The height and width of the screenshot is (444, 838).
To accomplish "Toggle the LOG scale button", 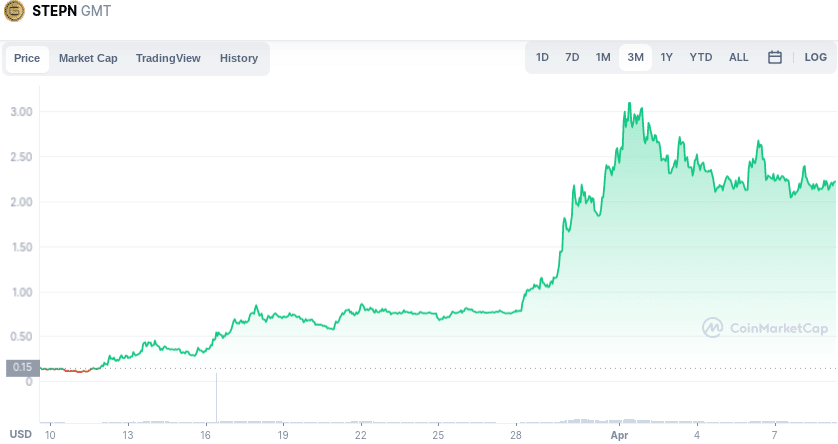I will pos(815,58).
